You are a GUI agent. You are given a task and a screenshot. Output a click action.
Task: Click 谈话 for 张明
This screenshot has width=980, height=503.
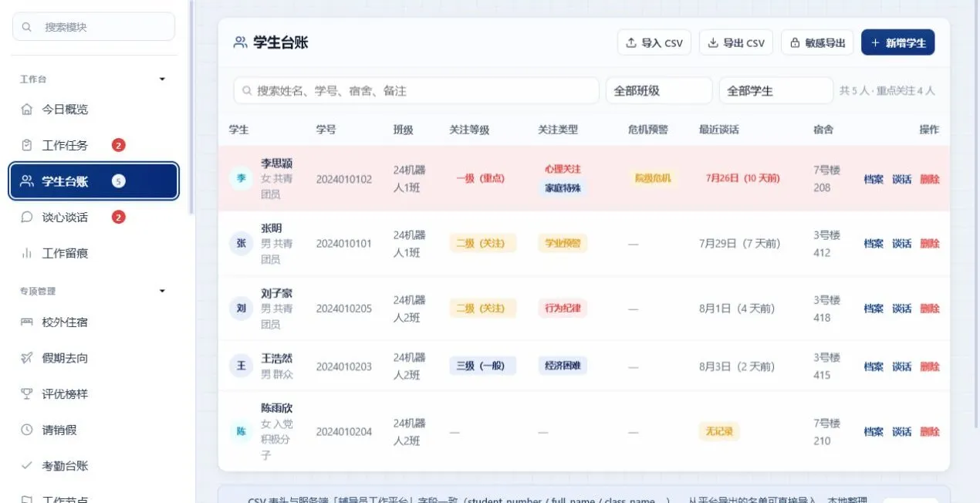[x=902, y=244]
